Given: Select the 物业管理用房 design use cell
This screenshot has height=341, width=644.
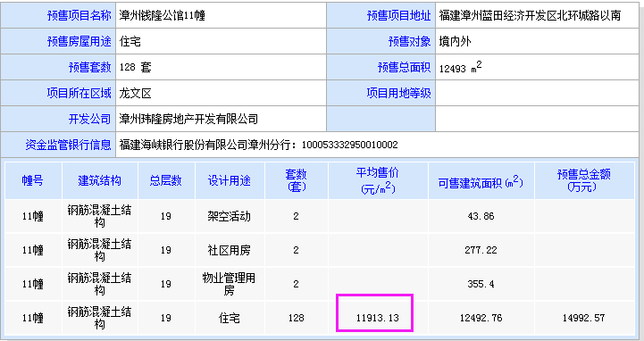Looking at the screenshot, I should point(229,284).
